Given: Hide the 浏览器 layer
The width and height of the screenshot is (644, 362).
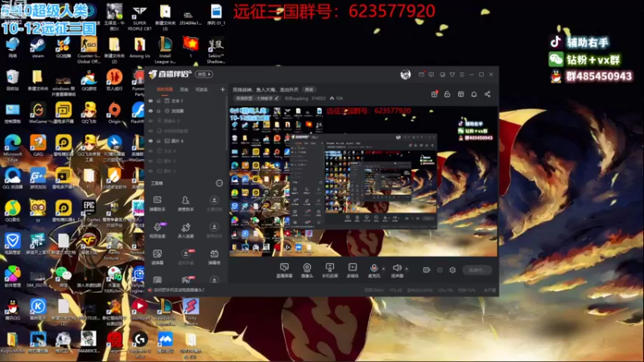Looking at the screenshot, I should coord(151,111).
